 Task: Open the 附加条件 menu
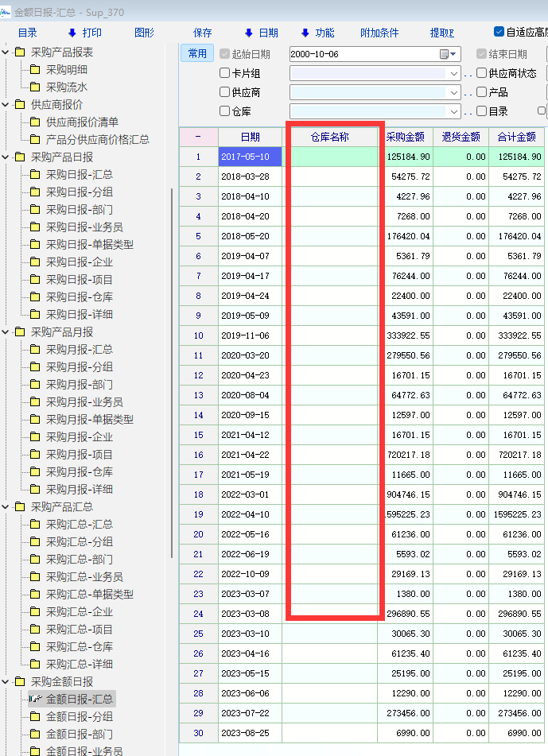coord(379,33)
